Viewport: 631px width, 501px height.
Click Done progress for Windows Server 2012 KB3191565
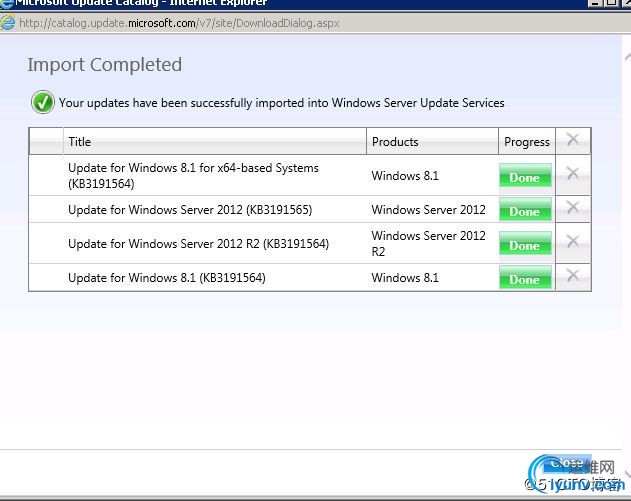[x=525, y=210]
